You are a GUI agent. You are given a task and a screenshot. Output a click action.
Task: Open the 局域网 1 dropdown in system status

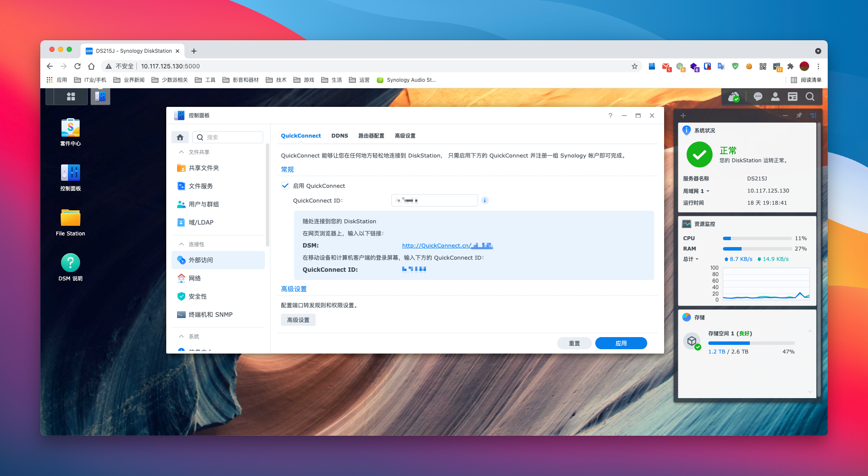pos(707,191)
